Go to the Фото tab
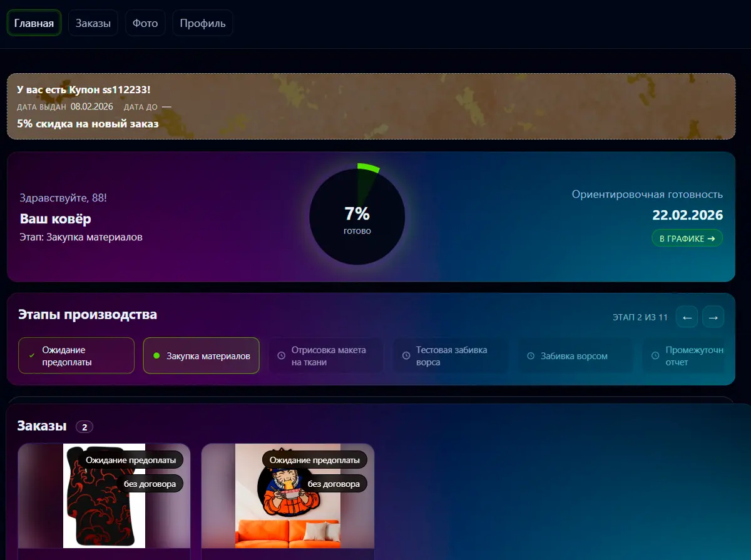The image size is (751, 560). click(145, 24)
